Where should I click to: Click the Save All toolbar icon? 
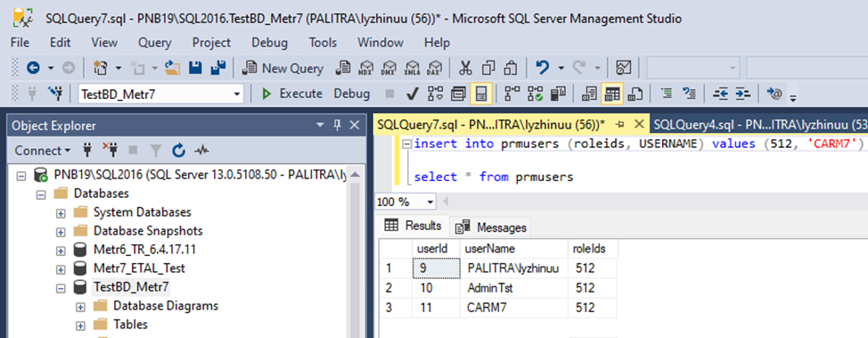(218, 68)
